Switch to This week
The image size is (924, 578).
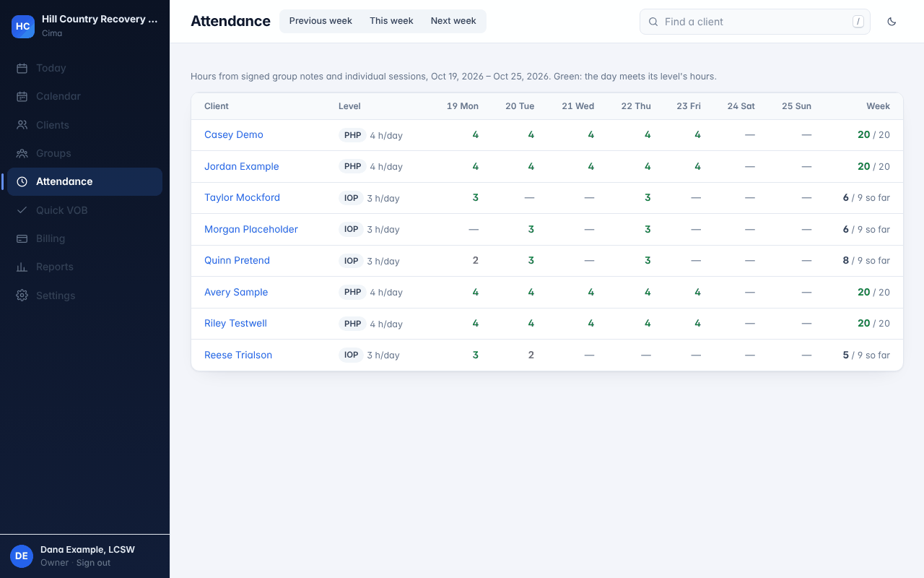coord(391,21)
